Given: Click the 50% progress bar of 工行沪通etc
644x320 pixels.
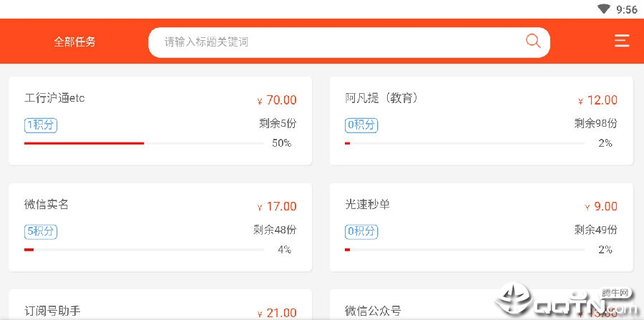Looking at the screenshot, I should (x=144, y=143).
